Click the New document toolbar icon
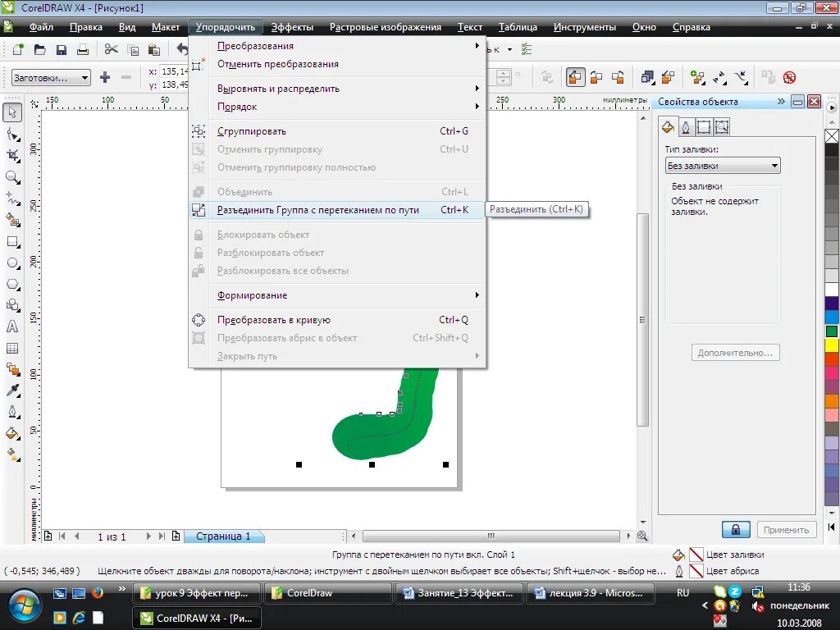The width and height of the screenshot is (840, 630). (18, 50)
